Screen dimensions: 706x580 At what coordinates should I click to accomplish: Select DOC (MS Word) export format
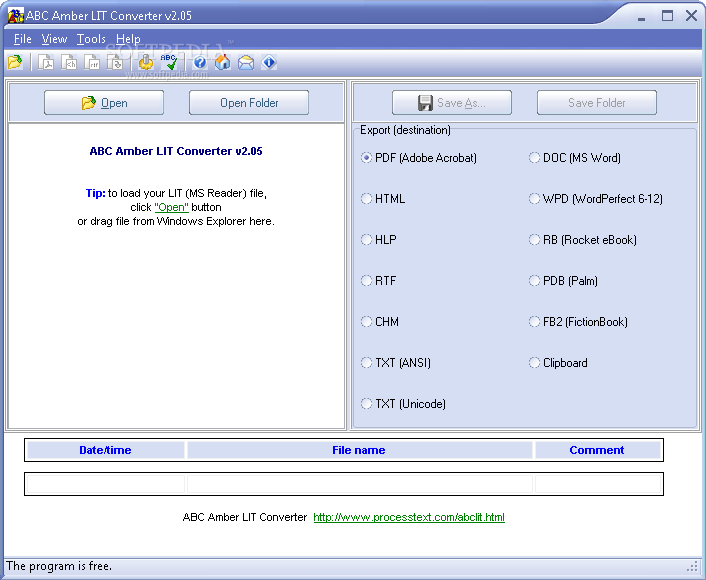point(575,158)
